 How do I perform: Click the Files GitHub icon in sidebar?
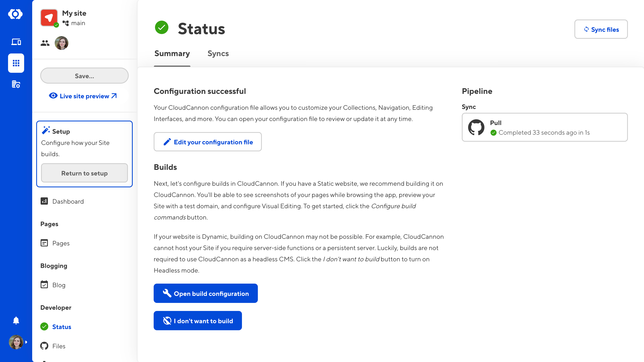(44, 346)
